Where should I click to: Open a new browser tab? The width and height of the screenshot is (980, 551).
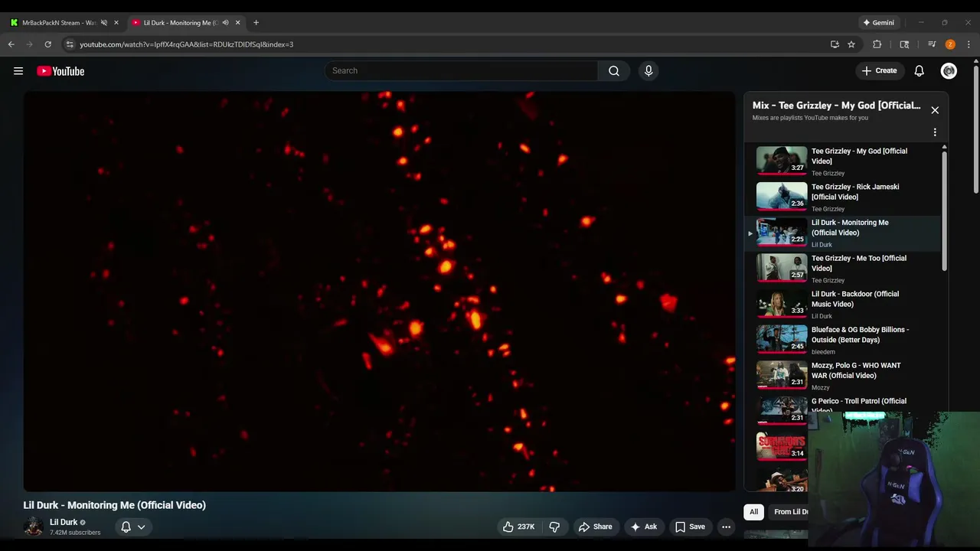click(256, 23)
